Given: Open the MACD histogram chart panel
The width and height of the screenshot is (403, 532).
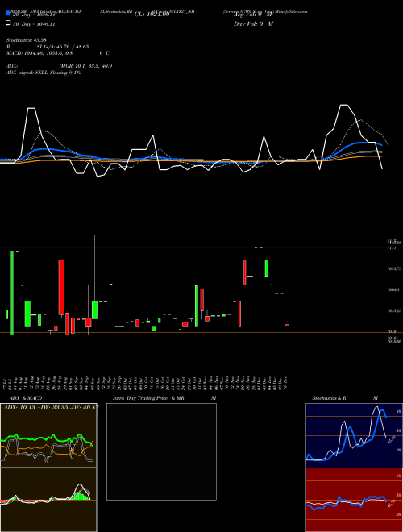Looking at the screenshot, I should click(48, 500).
